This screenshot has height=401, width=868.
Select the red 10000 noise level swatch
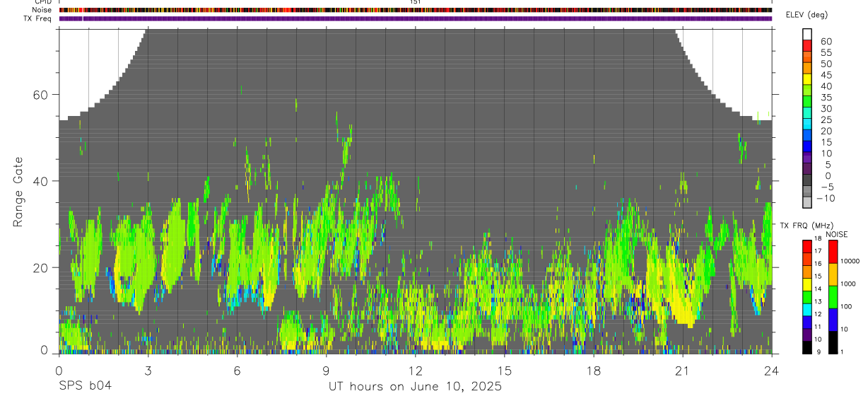click(x=833, y=252)
